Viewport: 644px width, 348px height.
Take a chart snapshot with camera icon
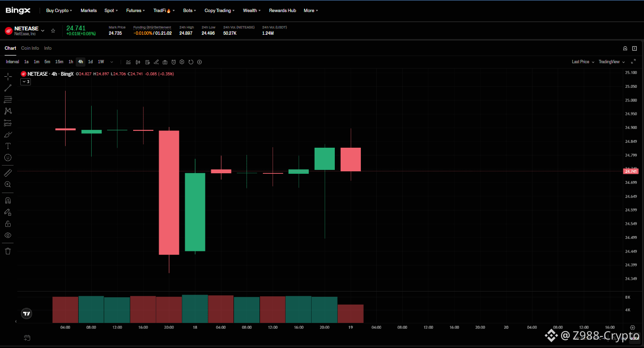click(x=165, y=62)
